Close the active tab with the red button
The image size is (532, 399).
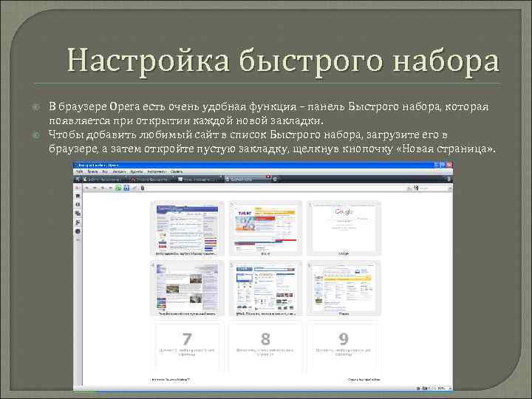[x=268, y=176]
